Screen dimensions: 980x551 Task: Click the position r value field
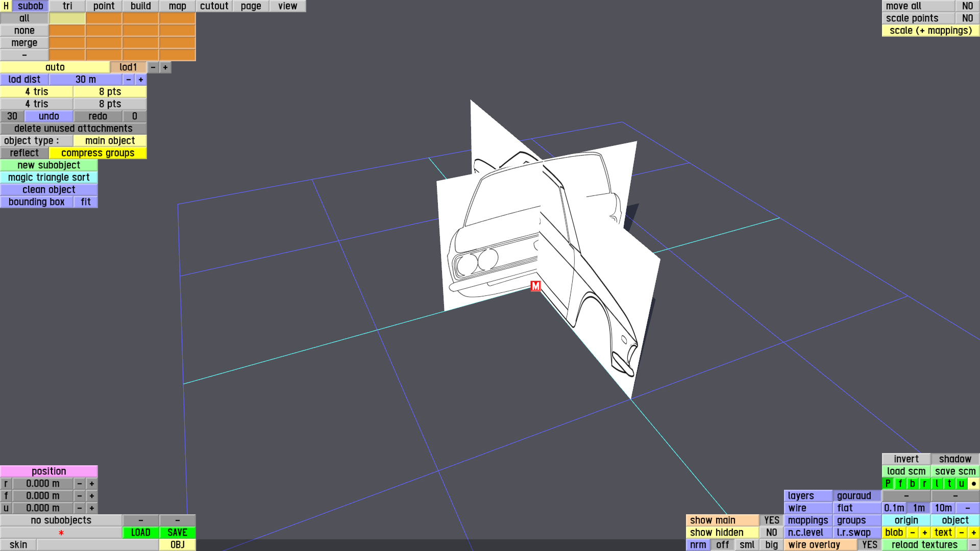(43, 484)
